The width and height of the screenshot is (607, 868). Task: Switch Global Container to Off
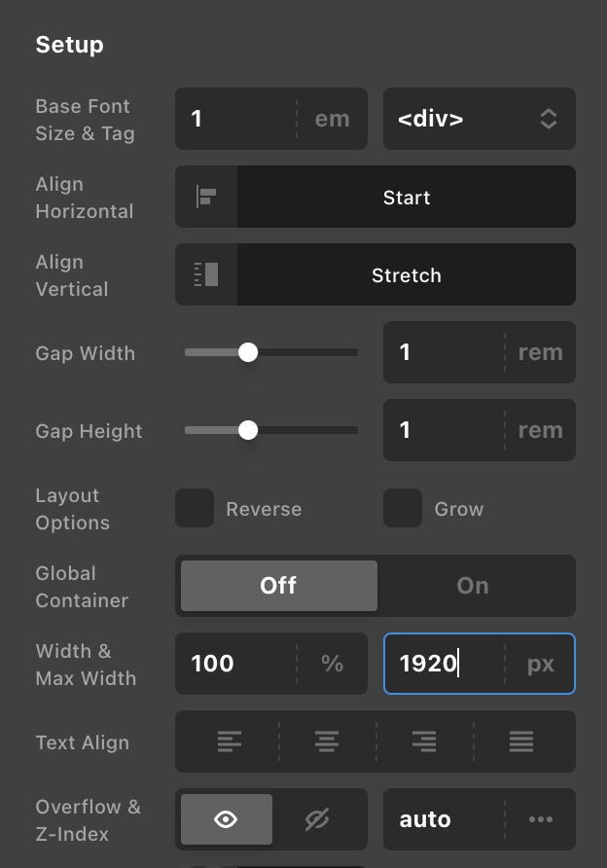coord(279,586)
